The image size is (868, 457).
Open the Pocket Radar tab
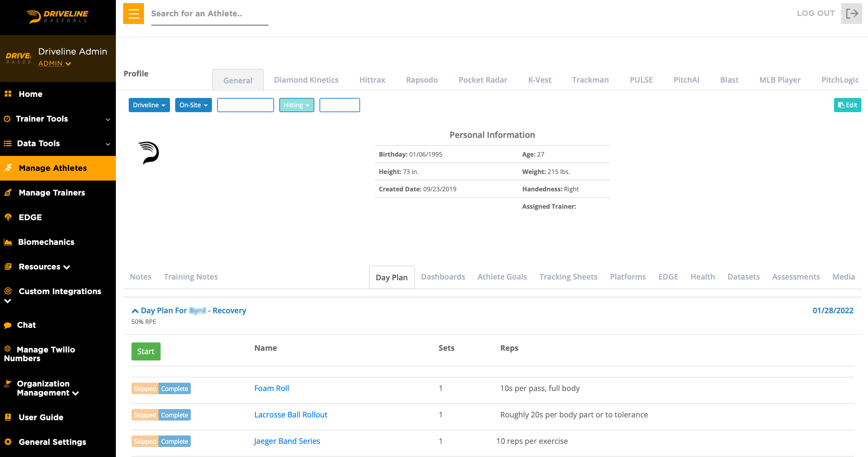coord(483,80)
